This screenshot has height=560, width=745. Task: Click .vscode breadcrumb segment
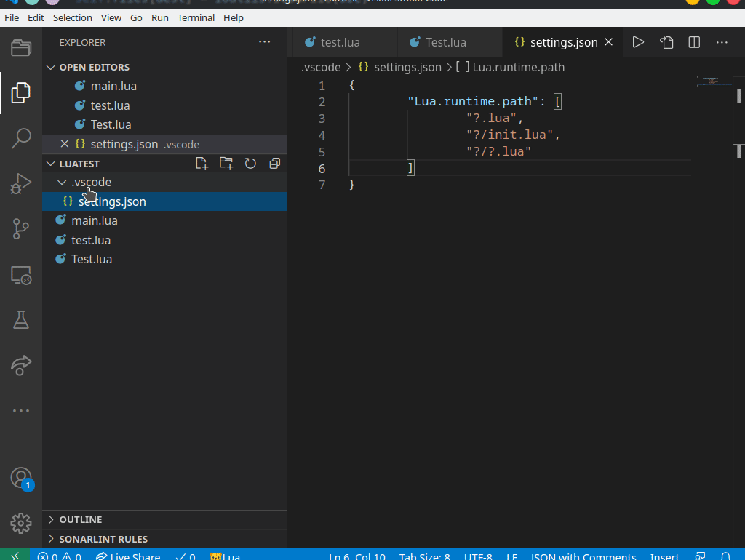click(321, 68)
